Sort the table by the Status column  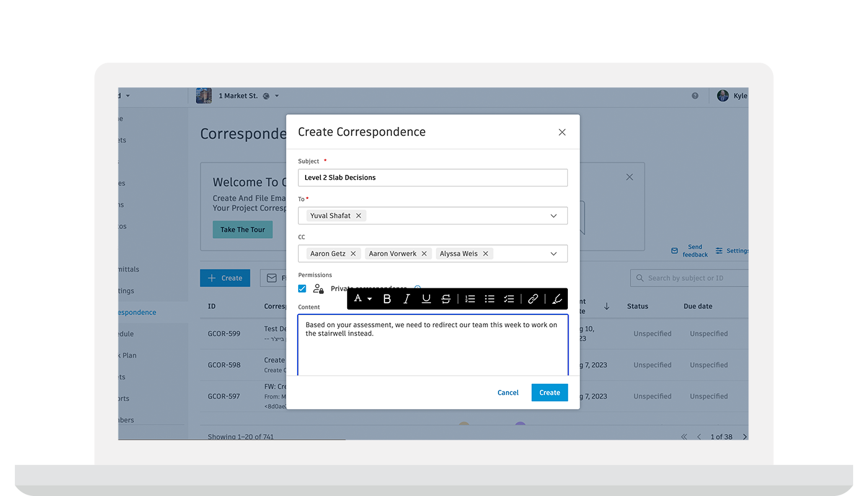[x=637, y=306]
